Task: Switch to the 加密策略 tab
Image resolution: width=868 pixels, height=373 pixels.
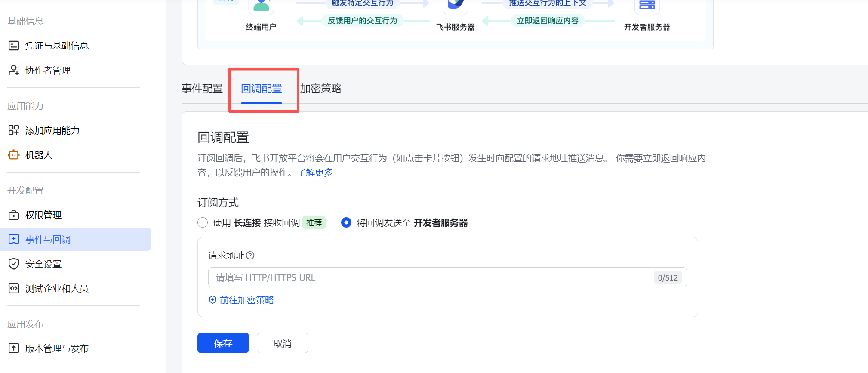Action: coord(321,89)
